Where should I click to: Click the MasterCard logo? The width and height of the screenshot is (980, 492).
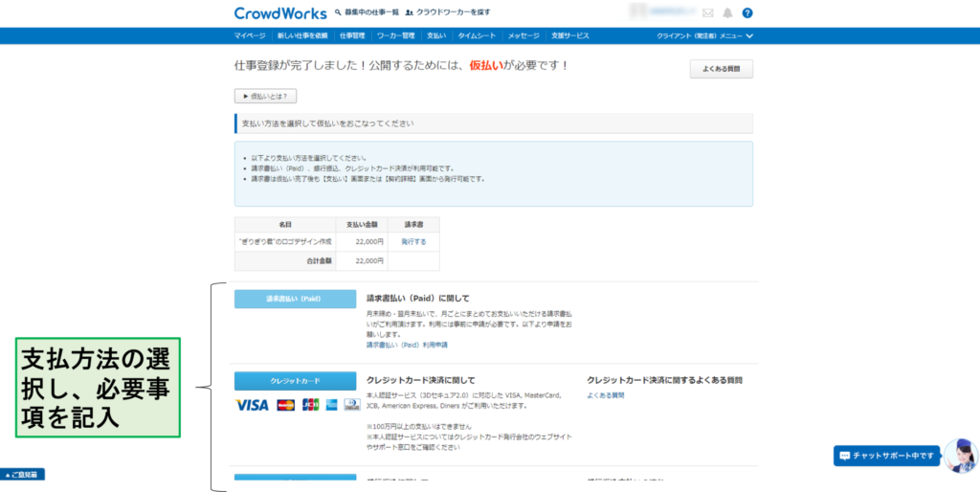(x=285, y=405)
